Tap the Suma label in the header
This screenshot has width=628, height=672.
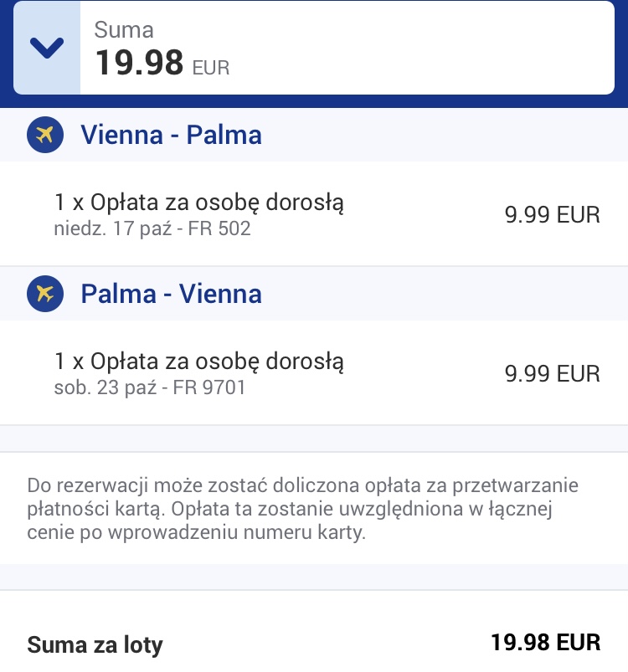coord(124,30)
